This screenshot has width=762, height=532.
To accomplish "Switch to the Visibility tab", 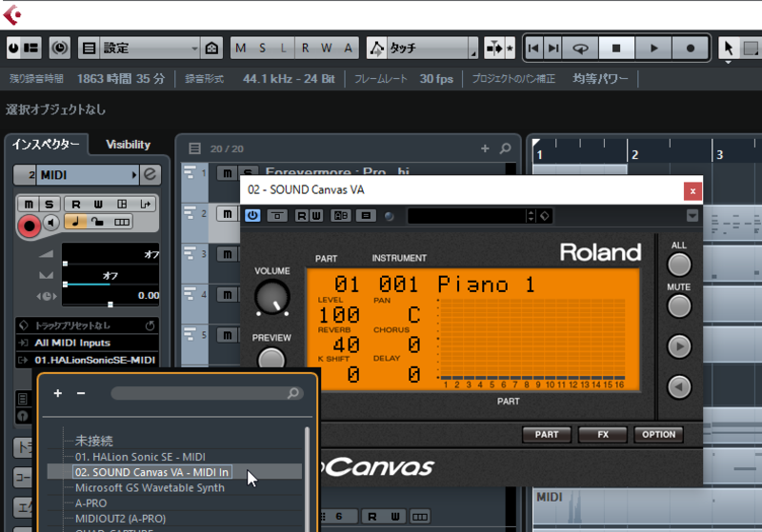I will click(129, 144).
